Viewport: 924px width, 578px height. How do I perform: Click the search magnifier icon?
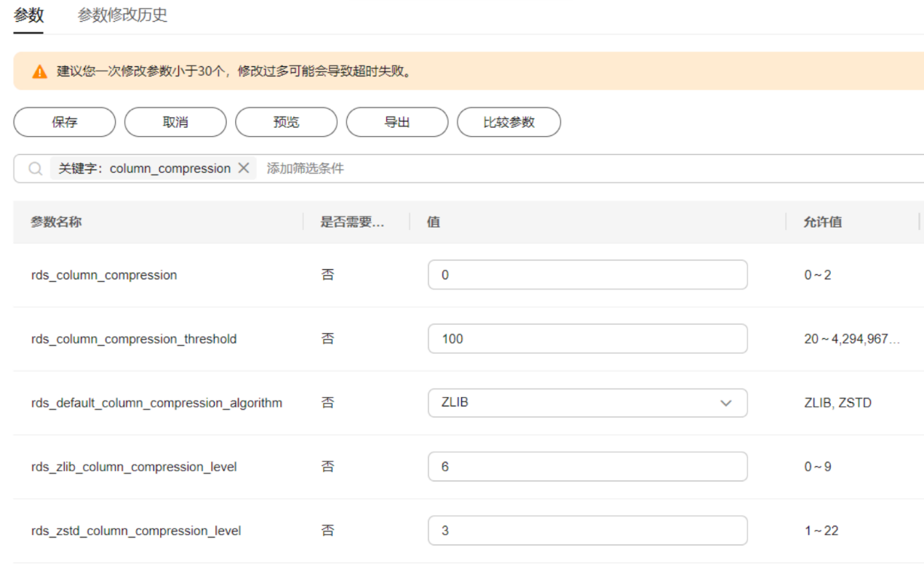(x=35, y=169)
